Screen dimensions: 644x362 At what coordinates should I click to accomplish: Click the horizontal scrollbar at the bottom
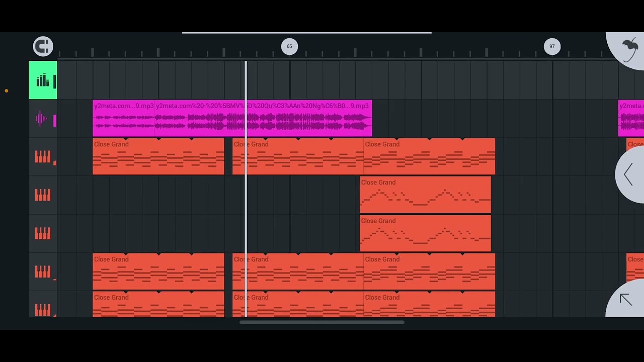[322, 322]
